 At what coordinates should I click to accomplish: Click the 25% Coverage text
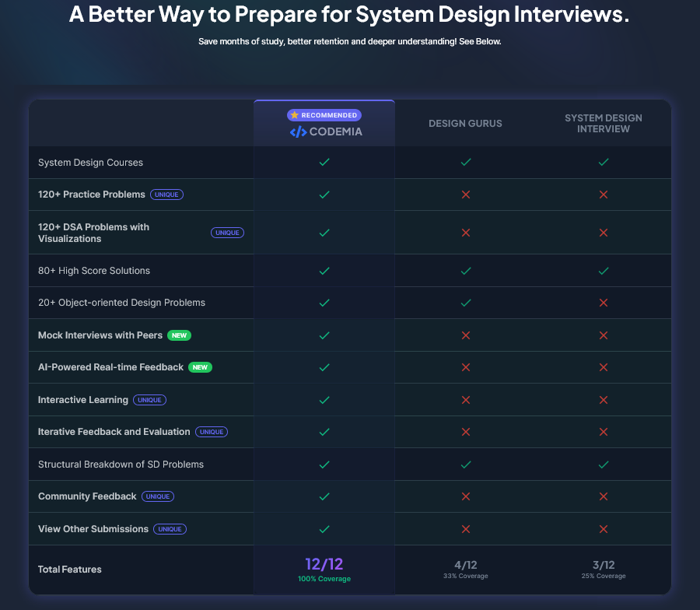tap(604, 576)
